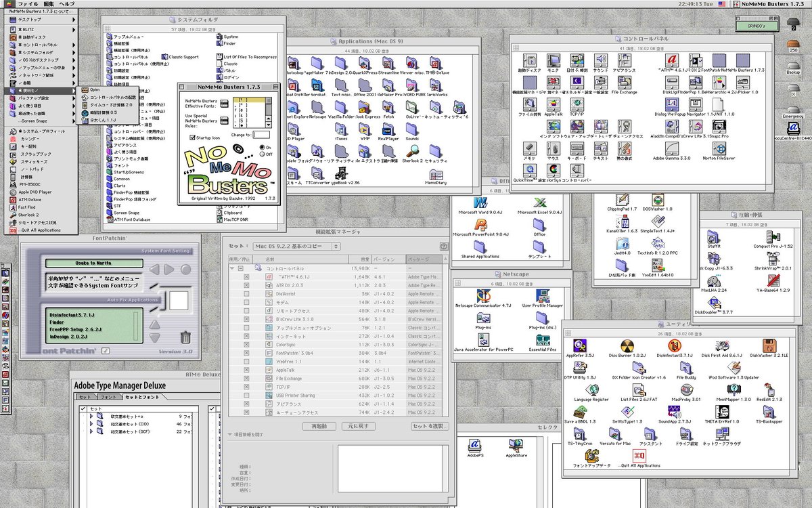Image resolution: width=812 pixels, height=508 pixels.
Task: Launch the iTunes icon in Applications window
Action: [x=341, y=129]
